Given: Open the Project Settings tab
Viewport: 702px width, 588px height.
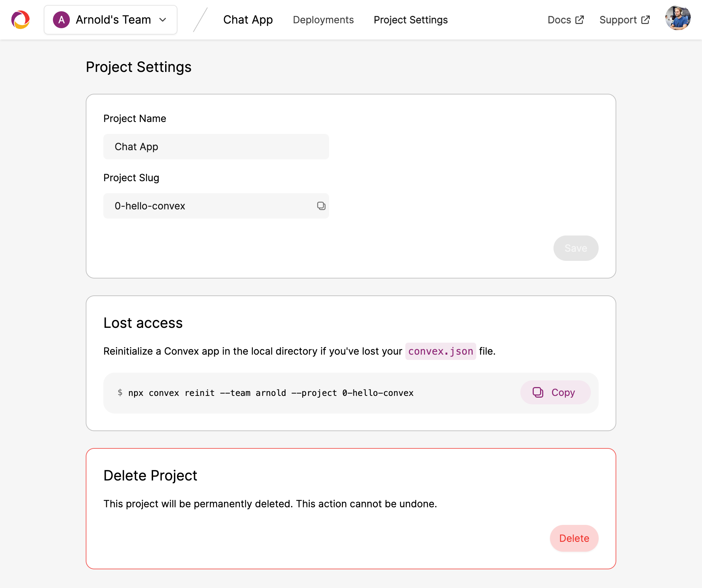Looking at the screenshot, I should 411,20.
